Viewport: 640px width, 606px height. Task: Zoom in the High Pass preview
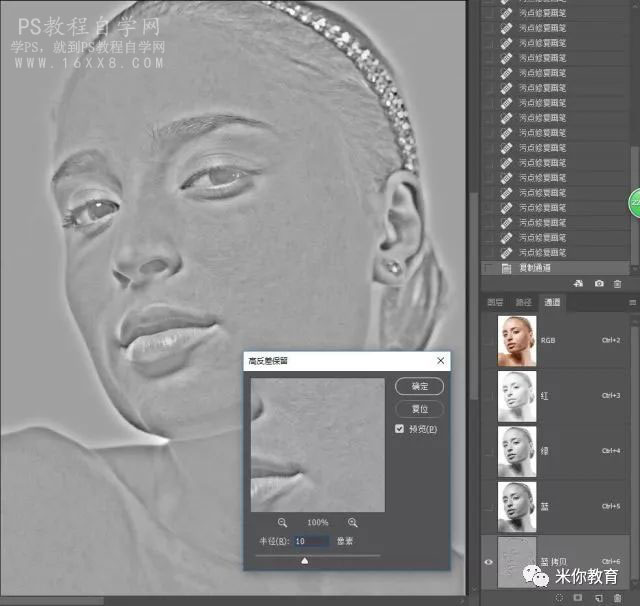[x=353, y=523]
